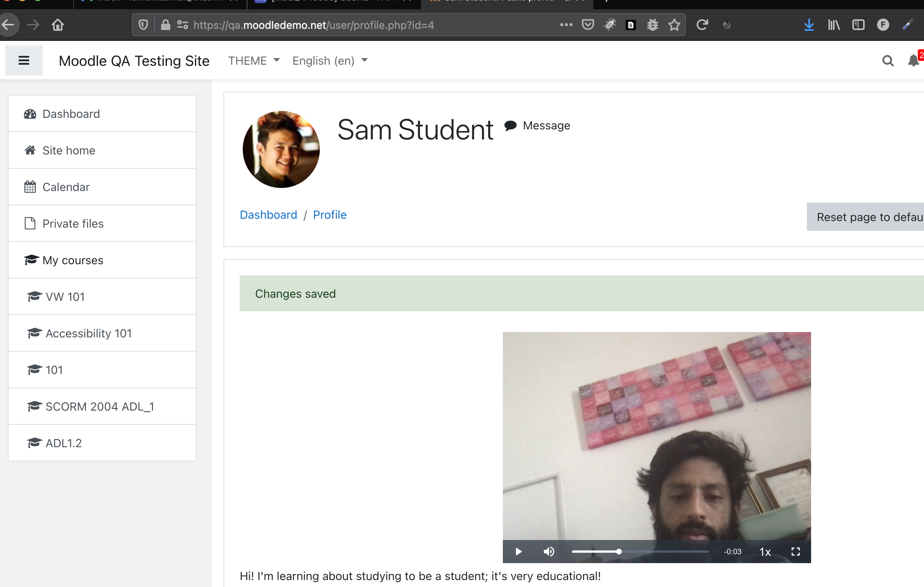Click the site security padlock icon

166,25
